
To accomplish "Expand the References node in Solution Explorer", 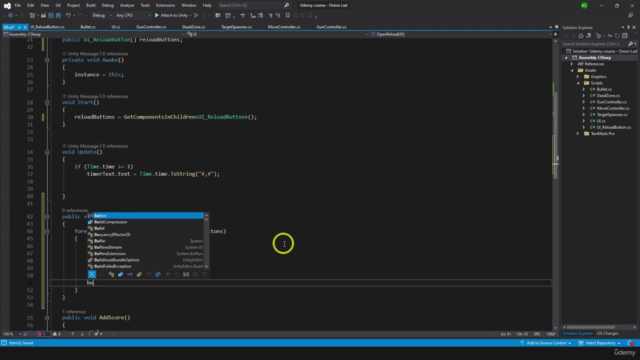I will (572, 64).
